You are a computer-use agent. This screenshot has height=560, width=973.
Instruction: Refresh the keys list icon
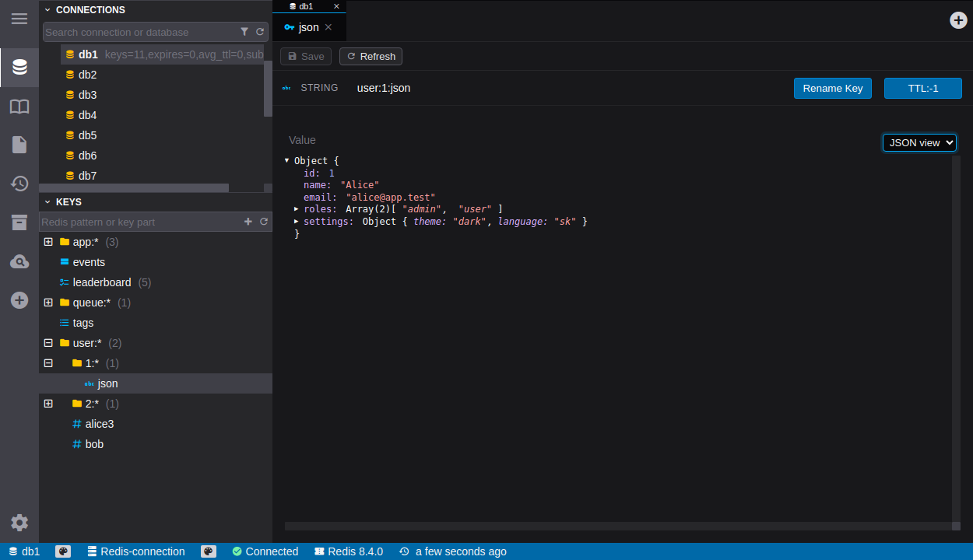264,222
